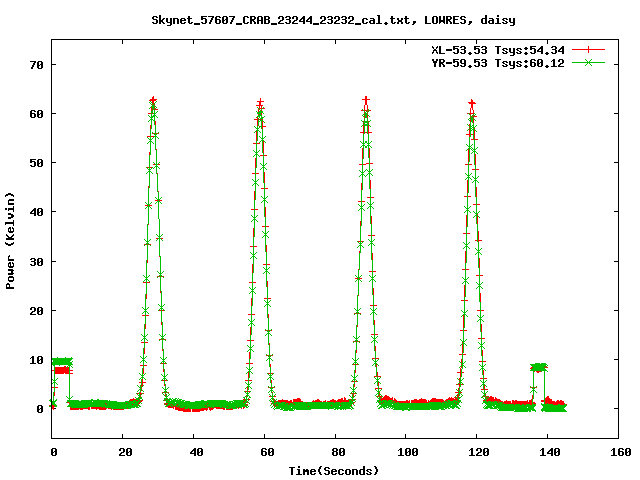
Task: Click y-axis tick label 40
Action: (37, 212)
